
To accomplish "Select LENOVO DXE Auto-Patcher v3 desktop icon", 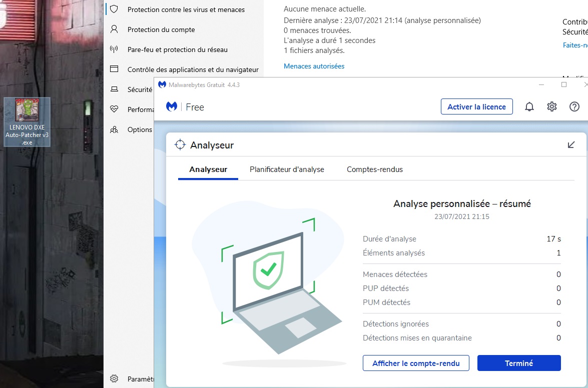I will click(x=27, y=122).
